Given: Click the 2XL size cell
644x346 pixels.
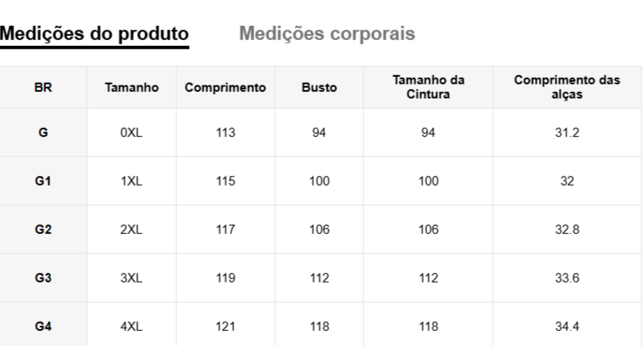Looking at the screenshot, I should coord(131,230).
